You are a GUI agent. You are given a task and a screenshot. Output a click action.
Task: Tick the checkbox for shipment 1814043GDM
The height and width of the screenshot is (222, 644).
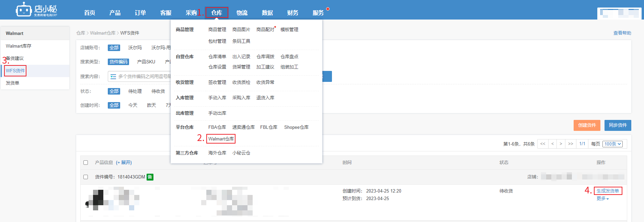(86, 177)
